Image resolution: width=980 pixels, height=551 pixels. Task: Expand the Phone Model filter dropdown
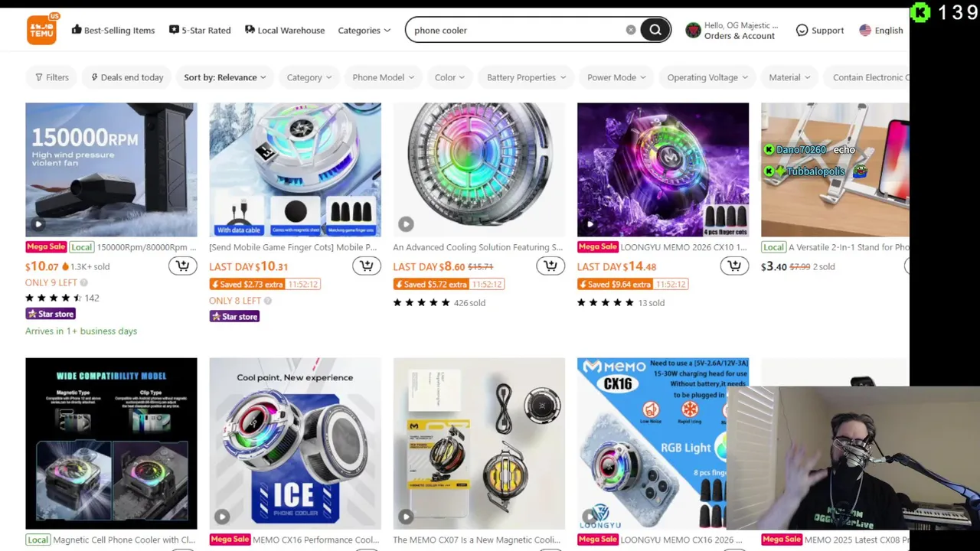[383, 77]
